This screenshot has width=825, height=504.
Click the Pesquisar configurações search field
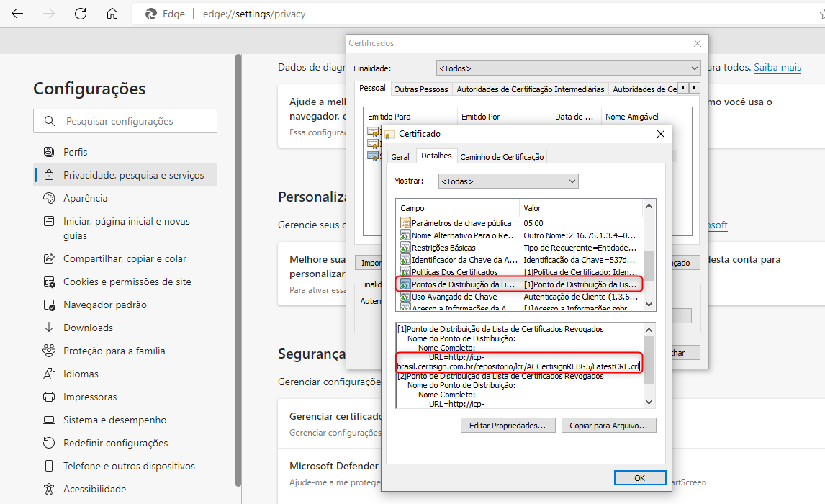[x=125, y=121]
